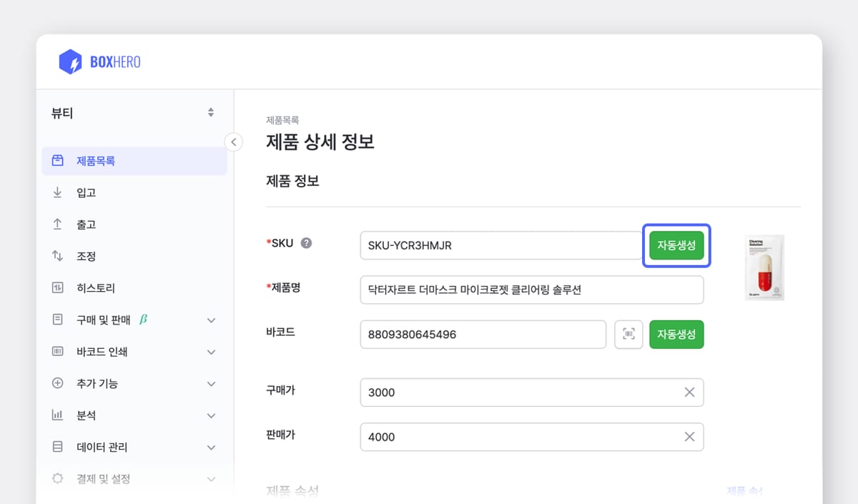The width and height of the screenshot is (858, 504).
Task: Expand the 구매 및 판매 menu
Action: pyautogui.click(x=211, y=320)
